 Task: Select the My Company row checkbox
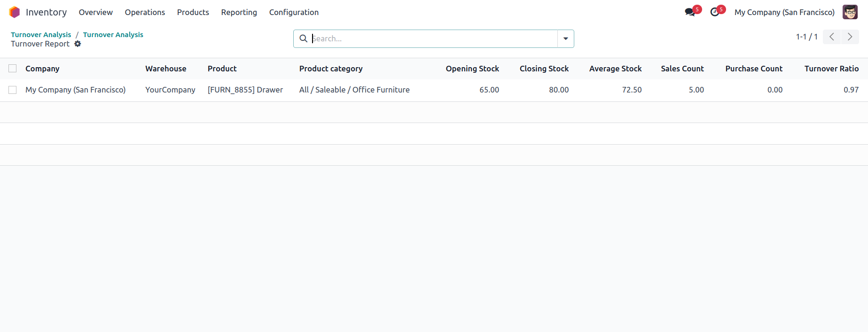pos(13,90)
